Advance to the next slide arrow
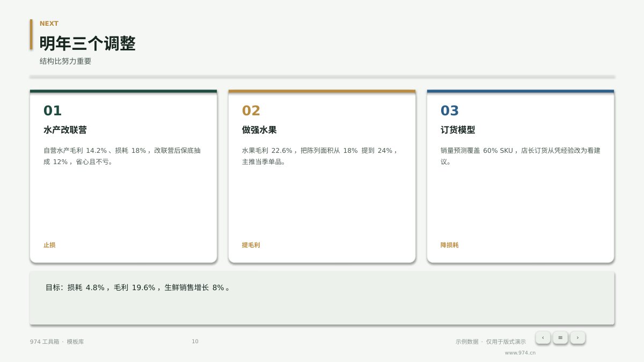This screenshot has width=644, height=362. (x=577, y=337)
